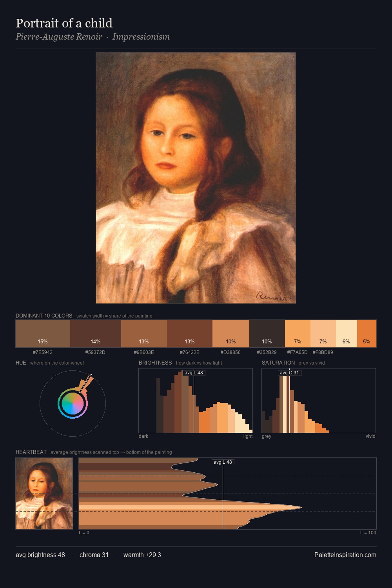Open the small heartbeat portrait thumbnail
This screenshot has width=392, height=588.
coord(44,494)
